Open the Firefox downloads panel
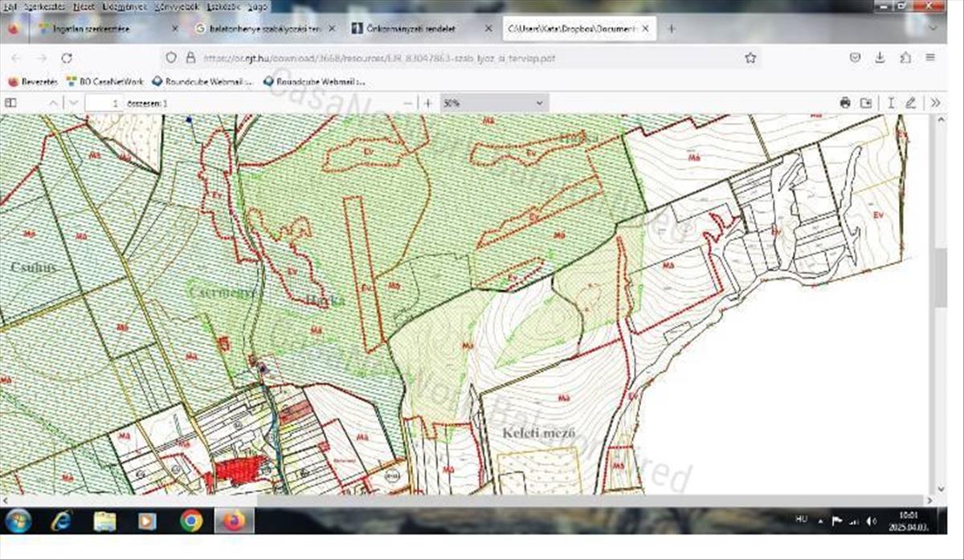The width and height of the screenshot is (964, 560). pos(880,58)
